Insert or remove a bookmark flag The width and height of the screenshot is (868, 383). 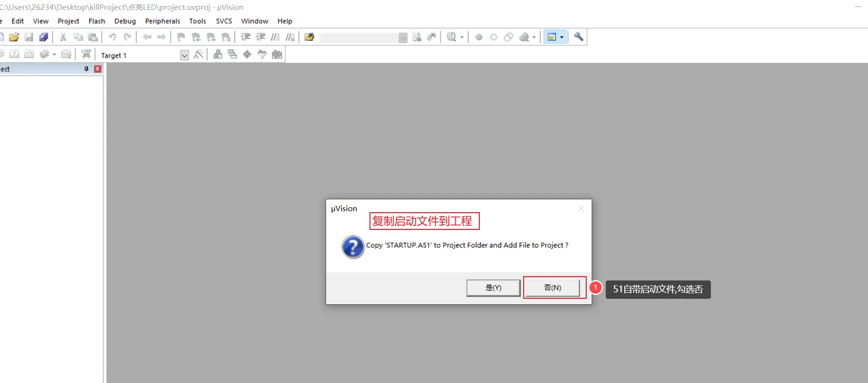click(181, 37)
